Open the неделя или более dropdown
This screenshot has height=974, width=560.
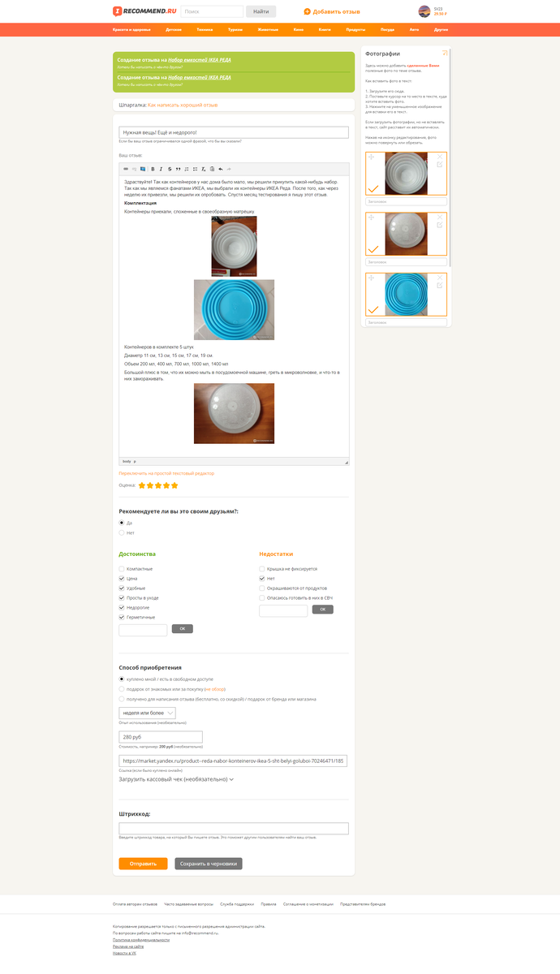coord(148,713)
